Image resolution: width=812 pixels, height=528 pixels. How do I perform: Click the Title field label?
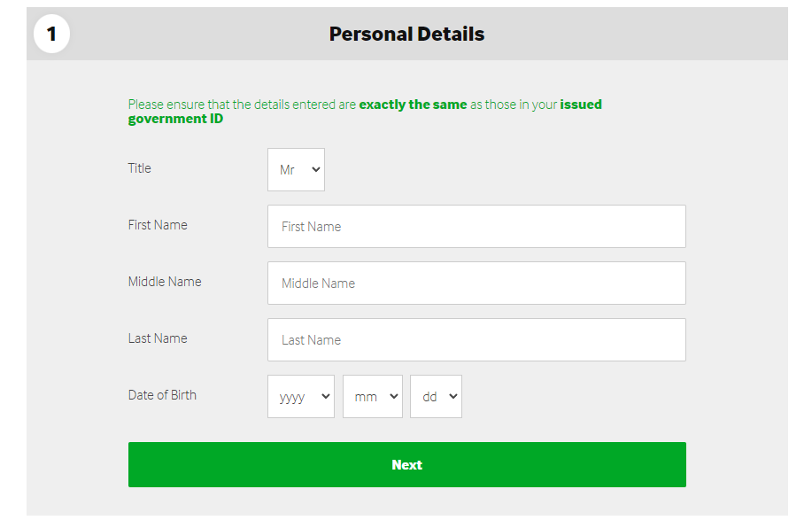[x=139, y=168]
